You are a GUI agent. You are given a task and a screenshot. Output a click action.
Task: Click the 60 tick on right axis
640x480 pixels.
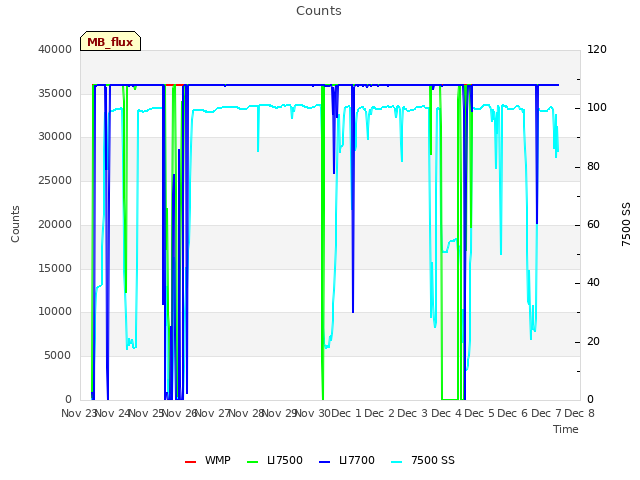[x=593, y=224]
